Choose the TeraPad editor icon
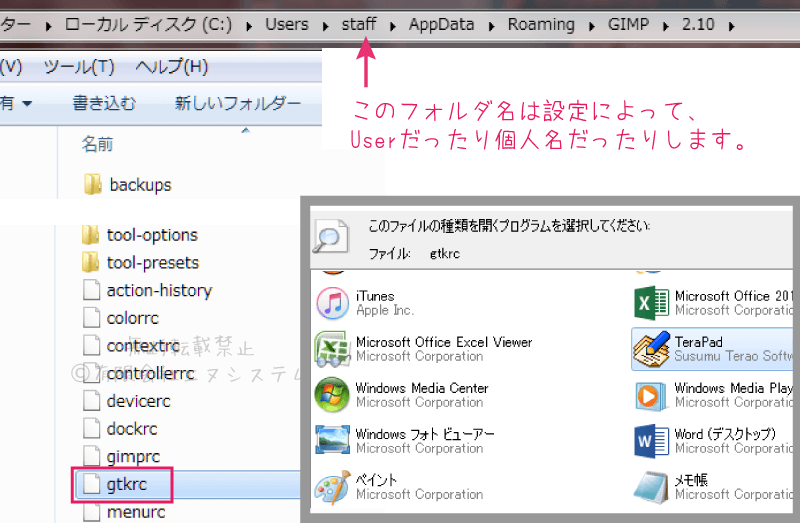Screen dimensions: 800x523 (651, 349)
